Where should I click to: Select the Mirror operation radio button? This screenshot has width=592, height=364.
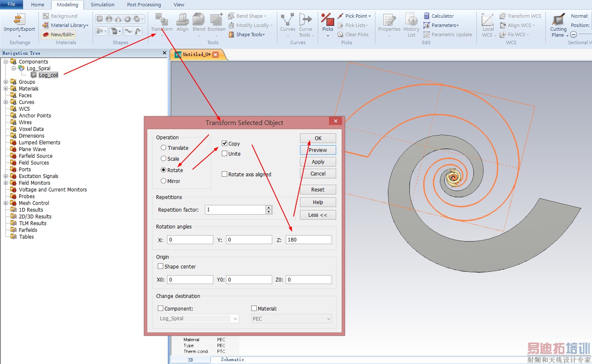[164, 181]
